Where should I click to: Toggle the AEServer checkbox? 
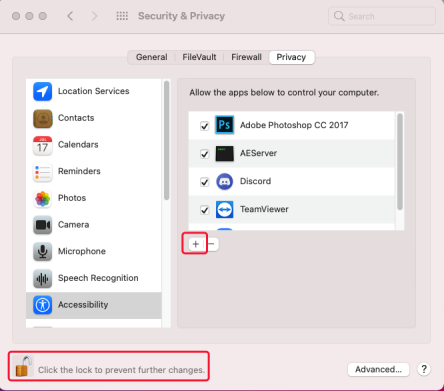click(204, 154)
